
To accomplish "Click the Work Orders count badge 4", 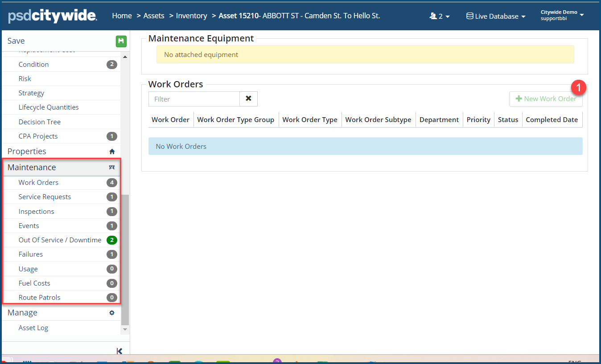I will pyautogui.click(x=111, y=182).
